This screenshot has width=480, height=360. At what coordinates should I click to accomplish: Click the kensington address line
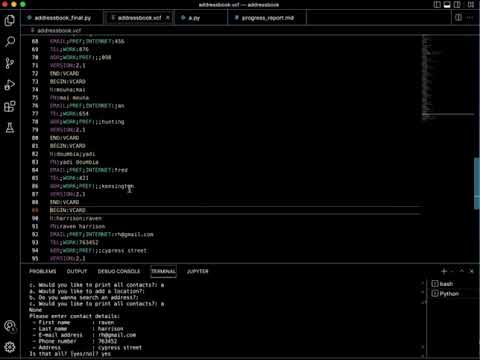(92, 186)
